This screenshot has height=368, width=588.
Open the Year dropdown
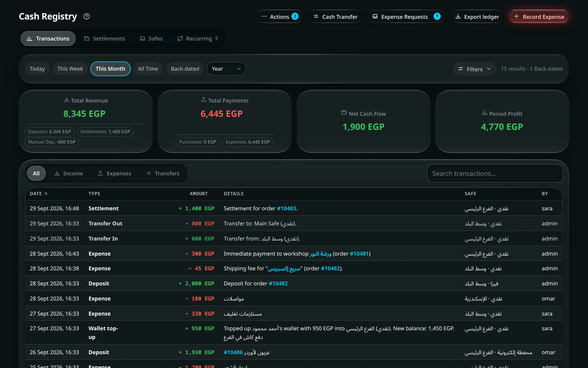coord(226,69)
